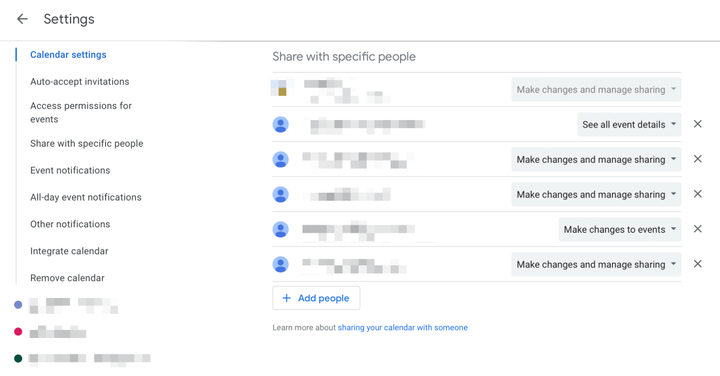Open sharing your calendar with someone link
The image size is (720, 376).
[x=403, y=328]
